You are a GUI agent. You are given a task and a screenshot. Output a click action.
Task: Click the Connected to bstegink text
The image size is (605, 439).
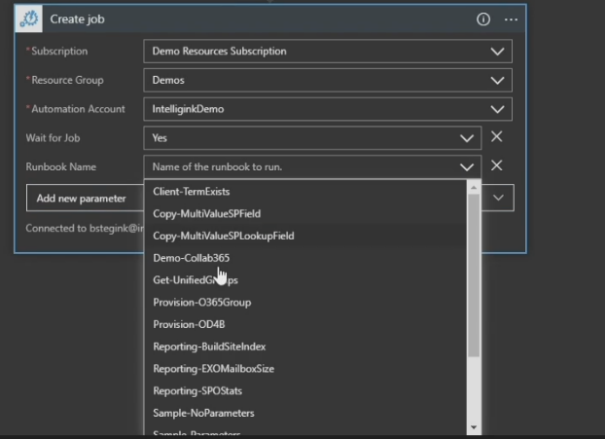point(84,228)
